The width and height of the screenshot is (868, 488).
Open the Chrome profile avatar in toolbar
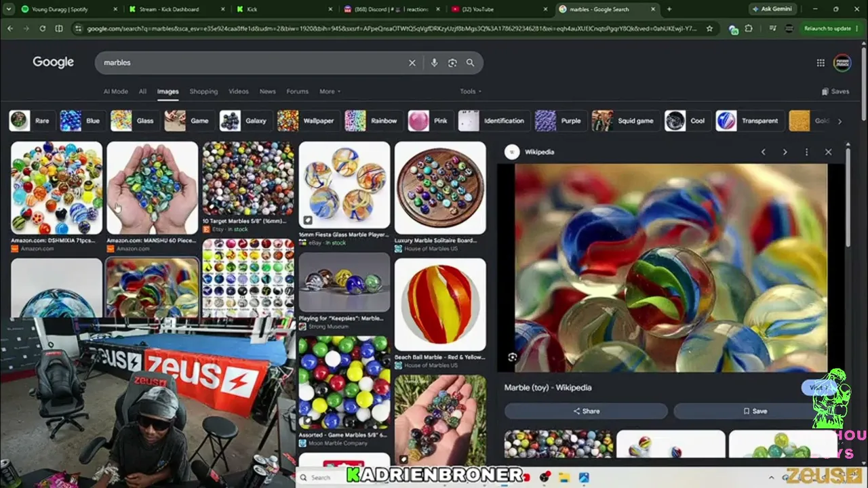pos(787,28)
